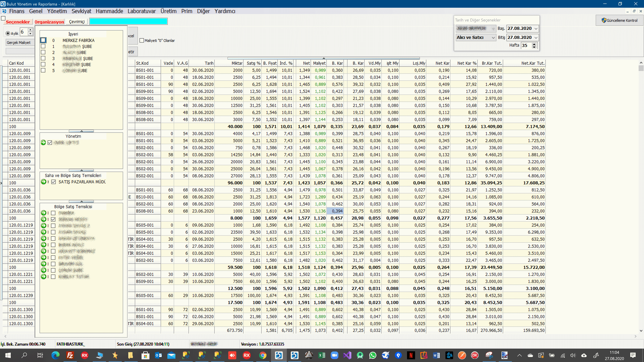Collapse the top filter area splitter arrow
Viewport: 644px width, 362px height.
(324, 58)
